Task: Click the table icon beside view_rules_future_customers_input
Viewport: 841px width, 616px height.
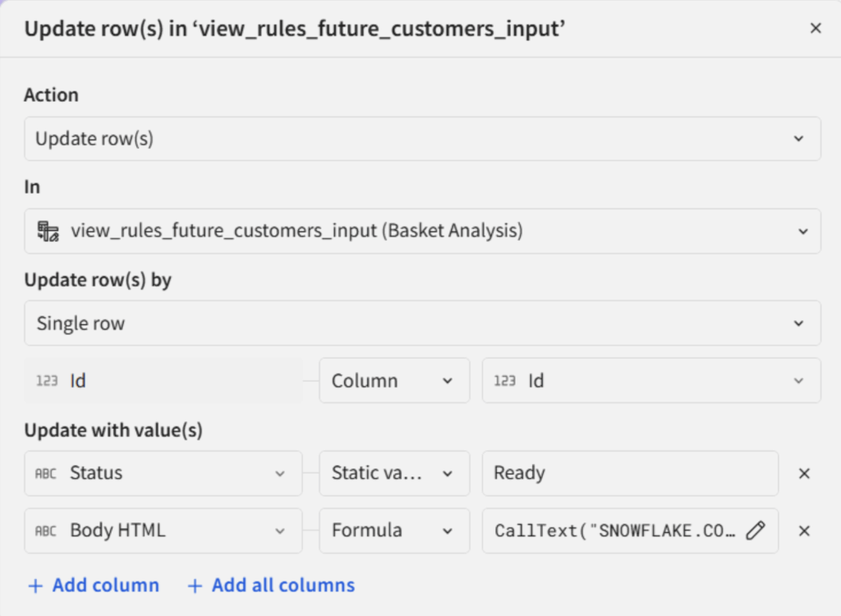Action: point(48,231)
